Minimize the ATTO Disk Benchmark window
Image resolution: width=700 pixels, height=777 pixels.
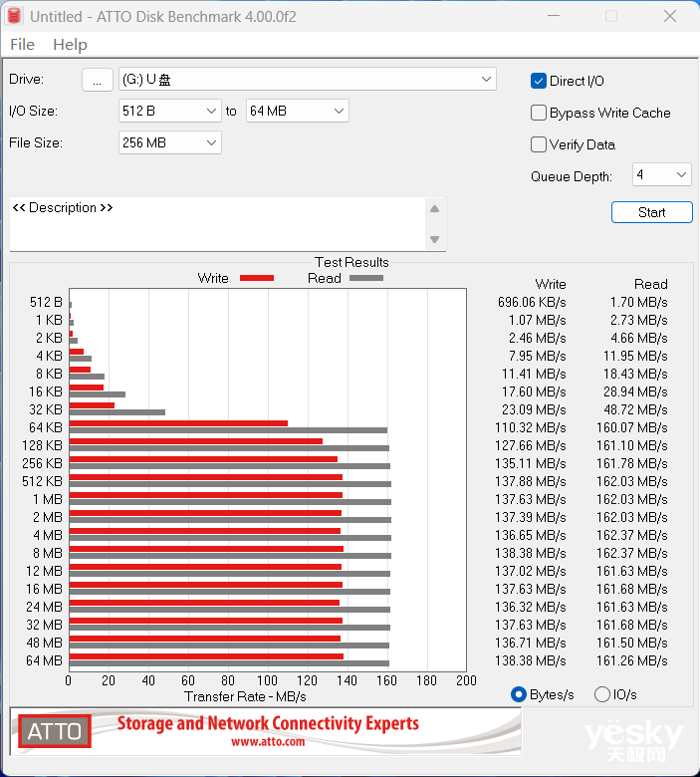[x=554, y=16]
